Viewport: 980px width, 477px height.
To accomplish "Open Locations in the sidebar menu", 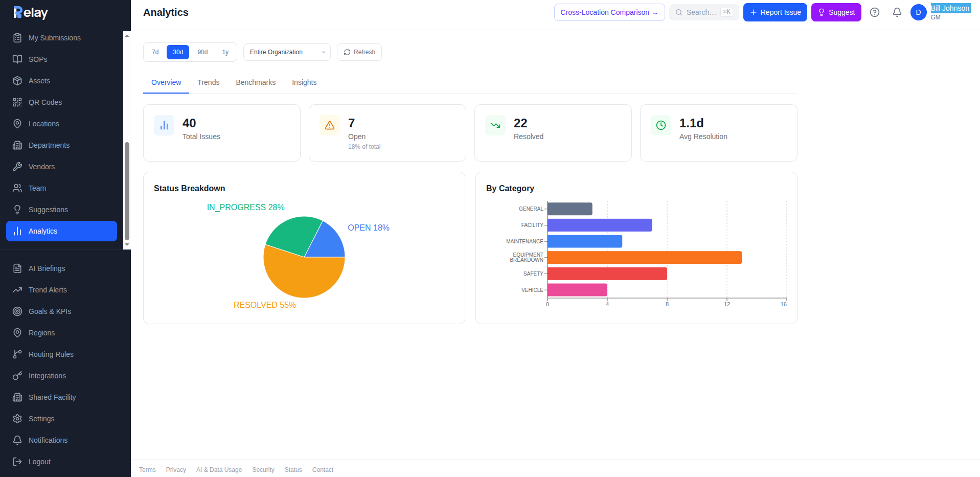I will (x=61, y=124).
